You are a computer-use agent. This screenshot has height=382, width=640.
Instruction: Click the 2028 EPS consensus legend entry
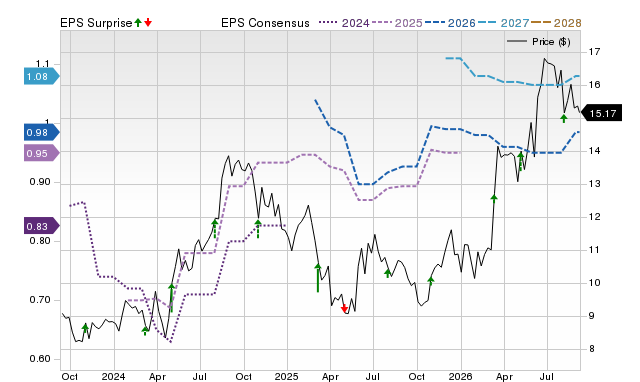(x=557, y=23)
